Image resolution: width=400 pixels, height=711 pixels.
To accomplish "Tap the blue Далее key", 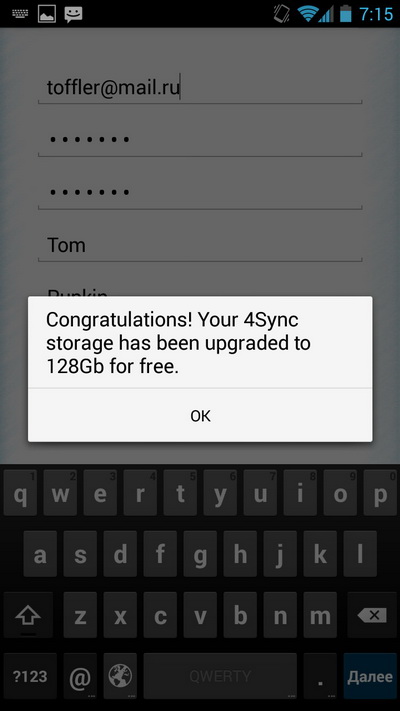I will click(x=370, y=677).
